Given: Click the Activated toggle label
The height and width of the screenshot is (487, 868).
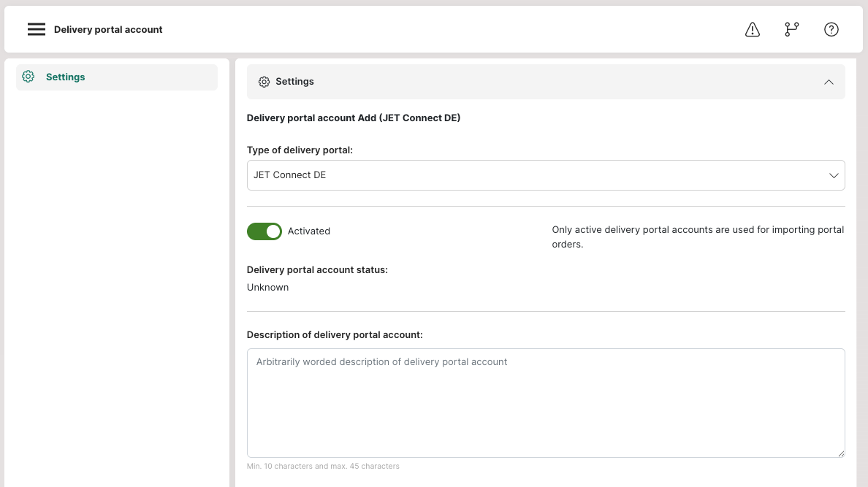Looking at the screenshot, I should pyautogui.click(x=308, y=231).
